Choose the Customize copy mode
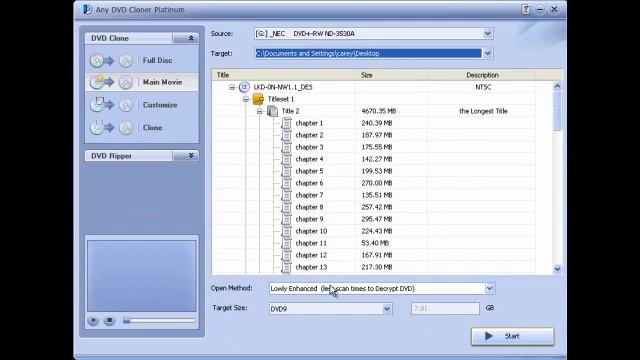 click(142, 105)
